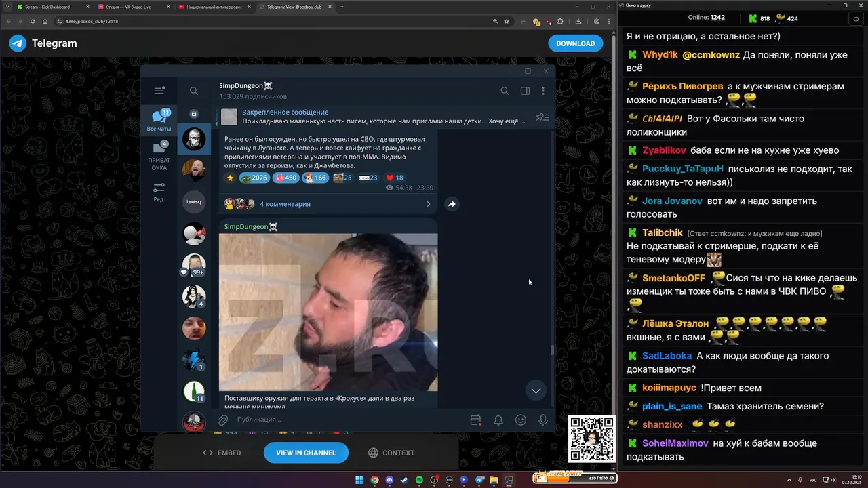This screenshot has width=868, height=488.
Task: Click the SimpDungeon channel title header
Action: click(x=246, y=86)
